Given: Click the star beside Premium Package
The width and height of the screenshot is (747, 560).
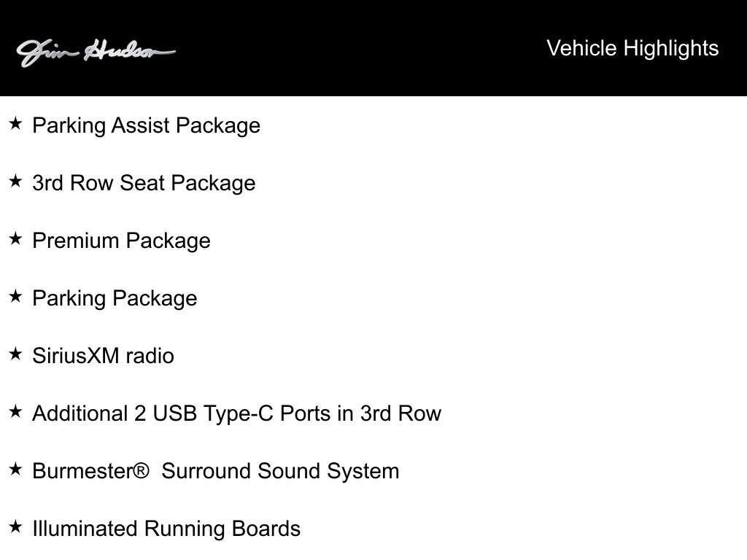Looking at the screenshot, I should click(16, 238).
